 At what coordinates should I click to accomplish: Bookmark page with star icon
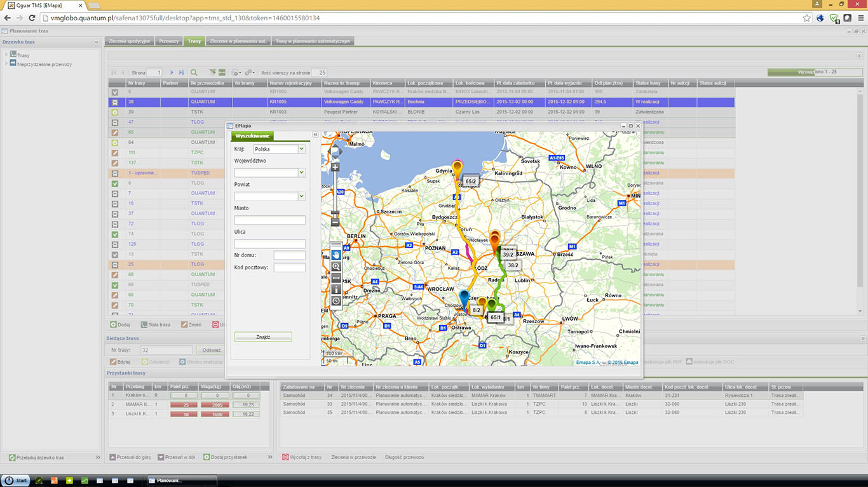pyautogui.click(x=807, y=18)
